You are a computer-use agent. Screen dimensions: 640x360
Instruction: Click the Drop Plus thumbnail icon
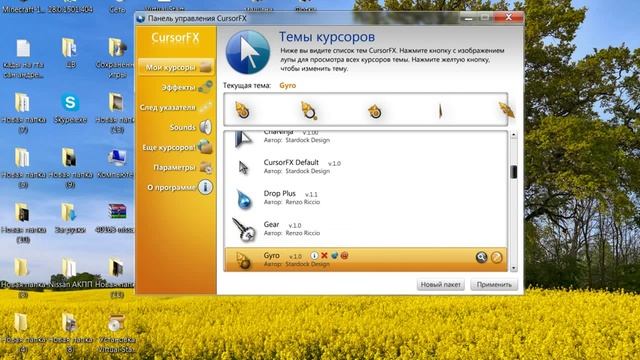point(244,199)
